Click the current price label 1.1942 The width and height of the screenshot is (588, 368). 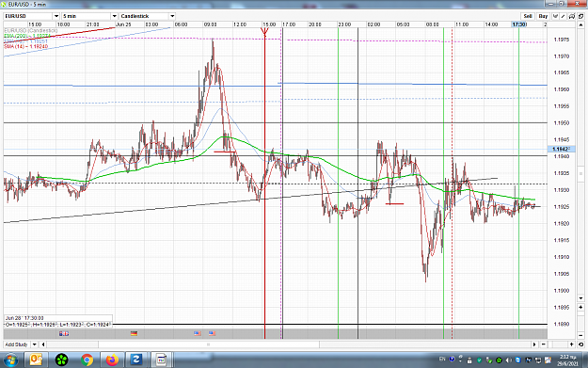tap(561, 150)
